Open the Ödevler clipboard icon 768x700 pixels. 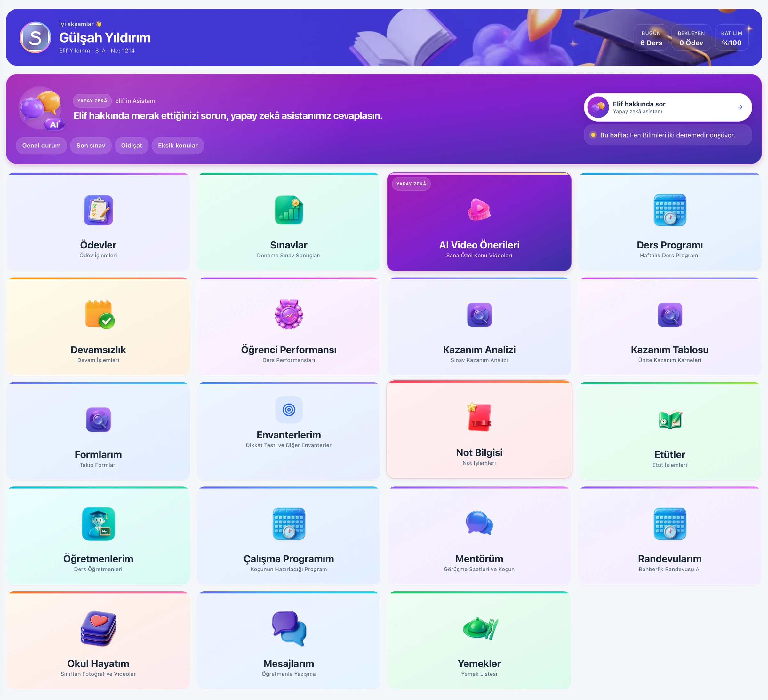98,210
